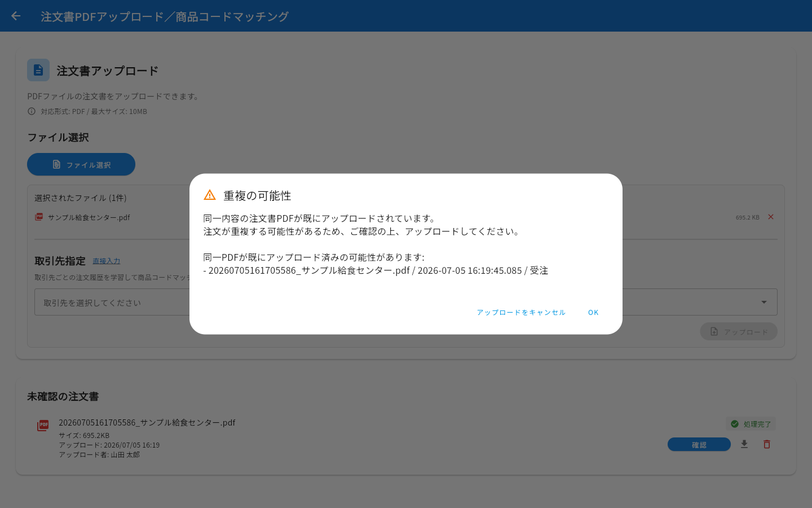812x508 pixels.
Task: Click the ファイル選択 section heading
Action: click(58, 137)
